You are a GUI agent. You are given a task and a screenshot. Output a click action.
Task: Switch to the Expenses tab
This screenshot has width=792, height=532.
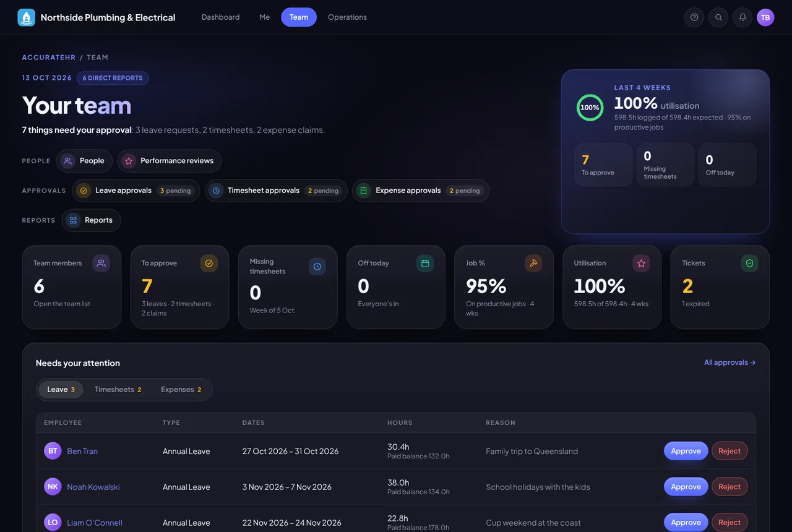pyautogui.click(x=181, y=390)
